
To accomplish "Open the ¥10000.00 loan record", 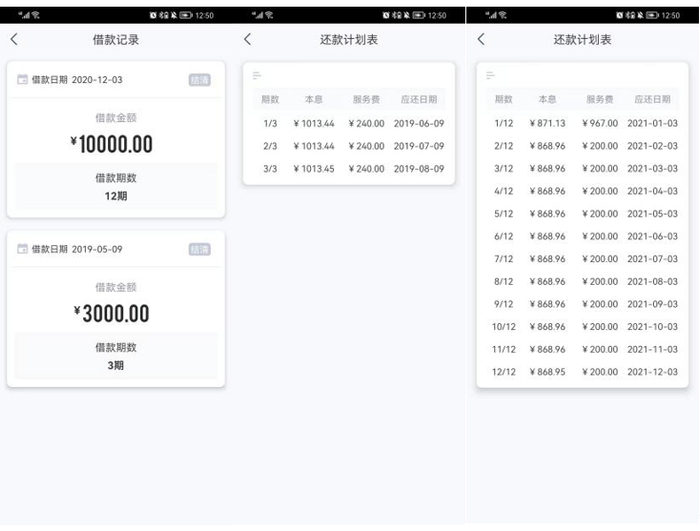I will coord(116,139).
